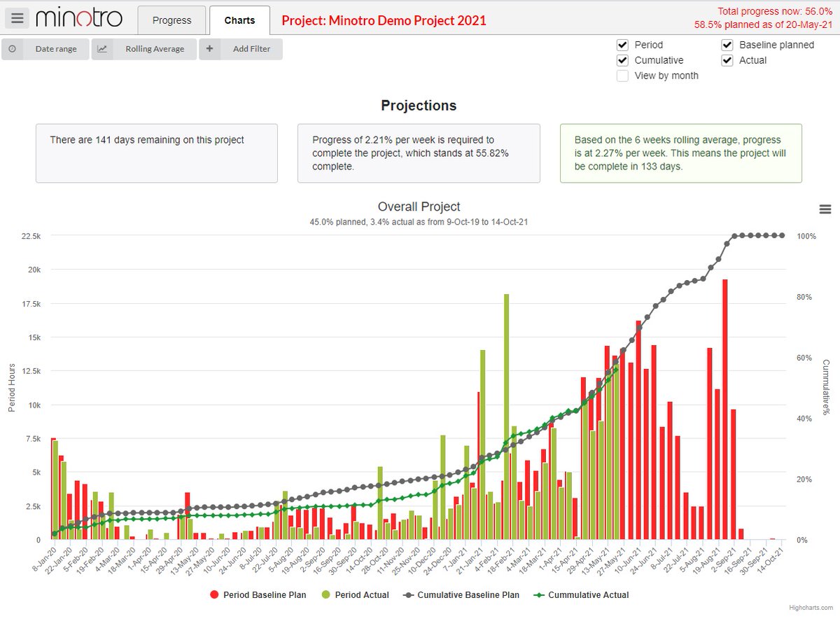840x621 pixels.
Task: Click the Cummulative% axis title
Action: click(x=827, y=388)
